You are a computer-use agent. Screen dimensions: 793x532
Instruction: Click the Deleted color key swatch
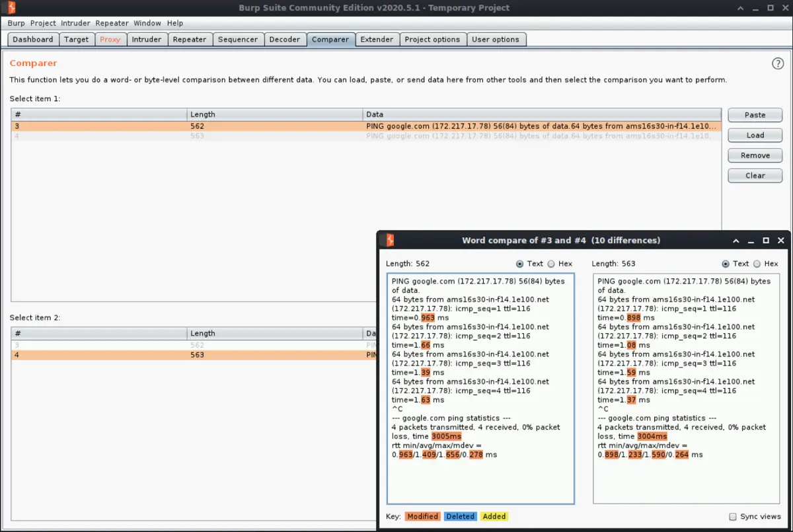[461, 517]
